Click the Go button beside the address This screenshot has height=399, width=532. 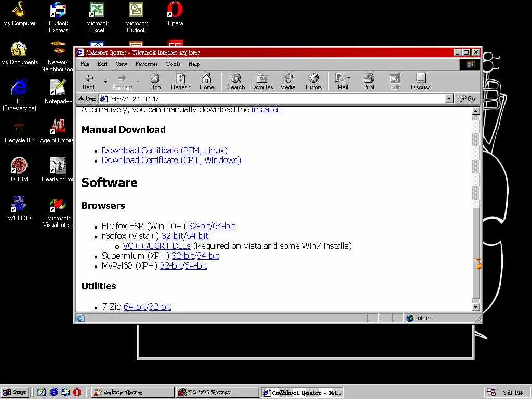pos(468,99)
